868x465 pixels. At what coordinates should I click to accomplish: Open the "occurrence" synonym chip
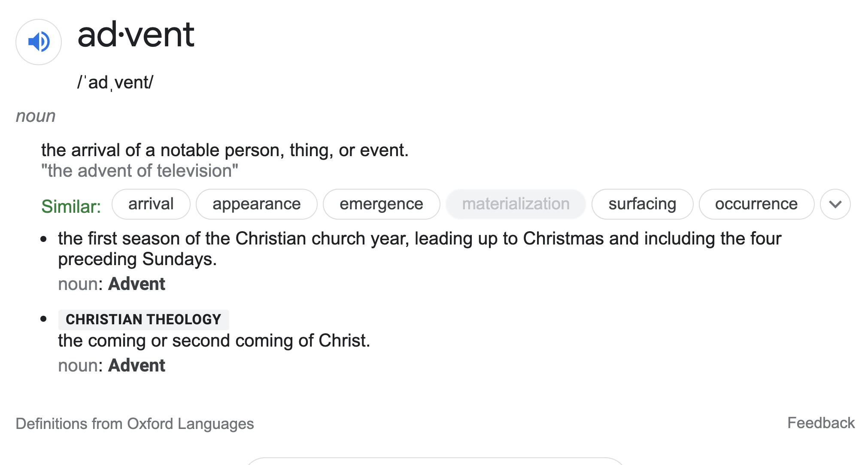(756, 204)
